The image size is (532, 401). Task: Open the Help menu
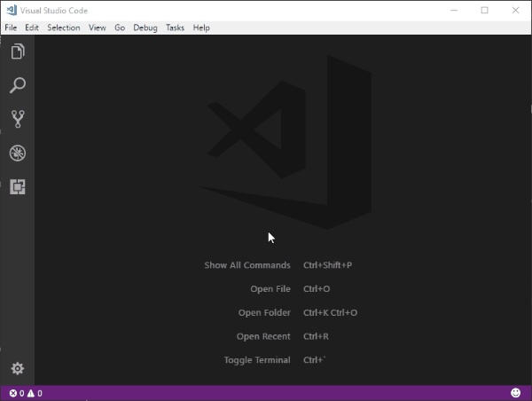[201, 28]
